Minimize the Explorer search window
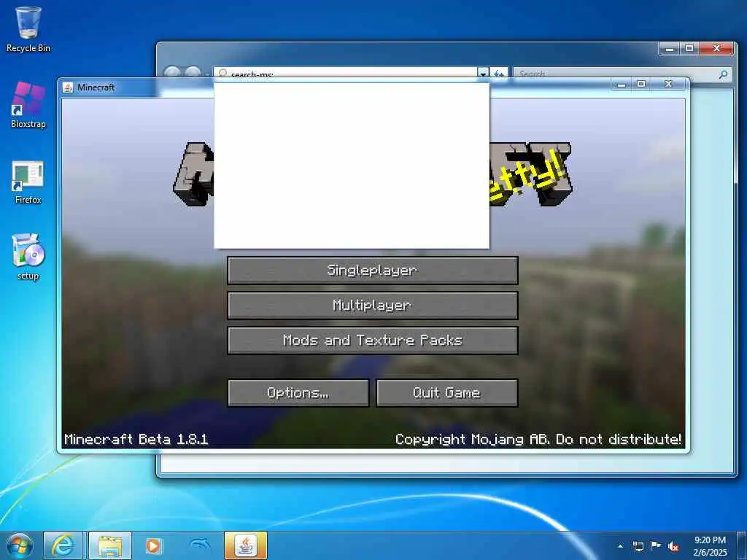This screenshot has height=560, width=747. [670, 48]
